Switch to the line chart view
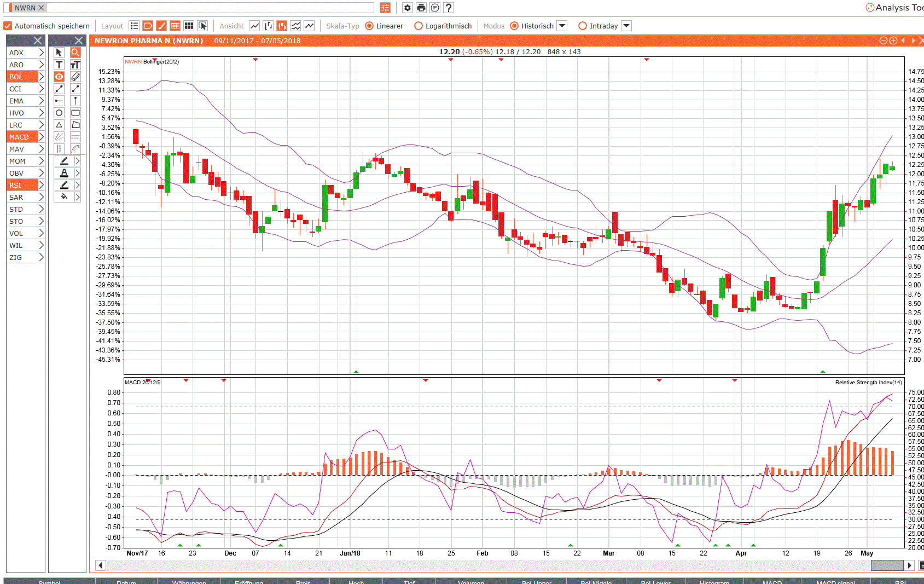 point(254,26)
